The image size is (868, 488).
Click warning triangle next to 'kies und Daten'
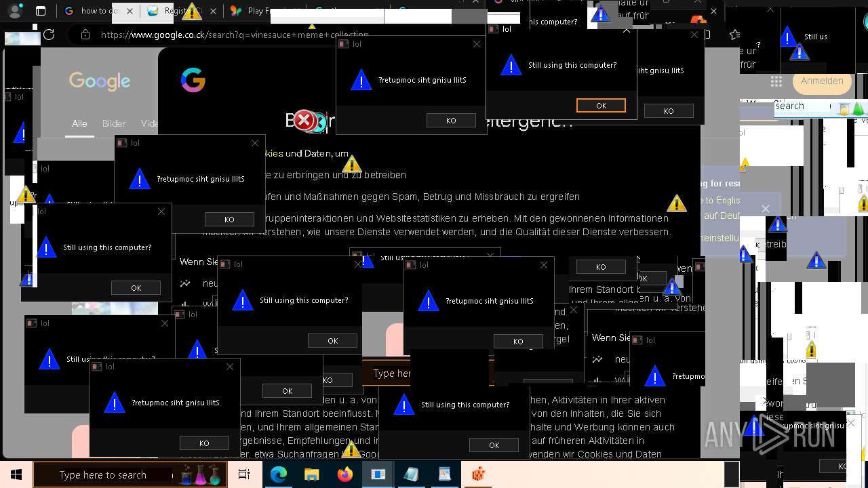351,164
